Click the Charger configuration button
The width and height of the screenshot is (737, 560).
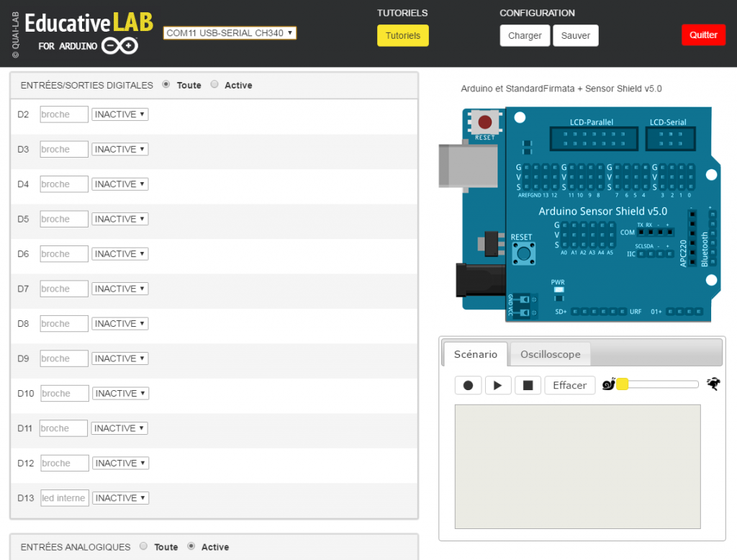[x=525, y=35]
